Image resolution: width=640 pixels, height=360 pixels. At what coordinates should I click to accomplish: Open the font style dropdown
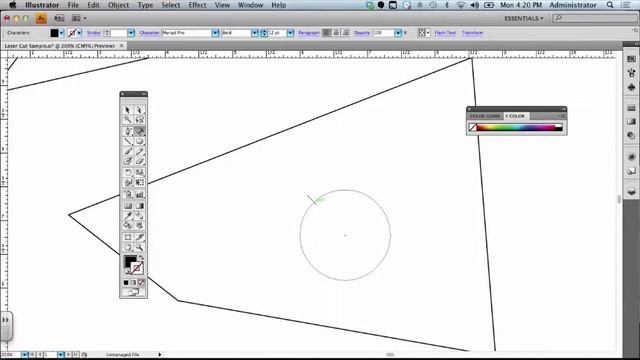[255, 33]
